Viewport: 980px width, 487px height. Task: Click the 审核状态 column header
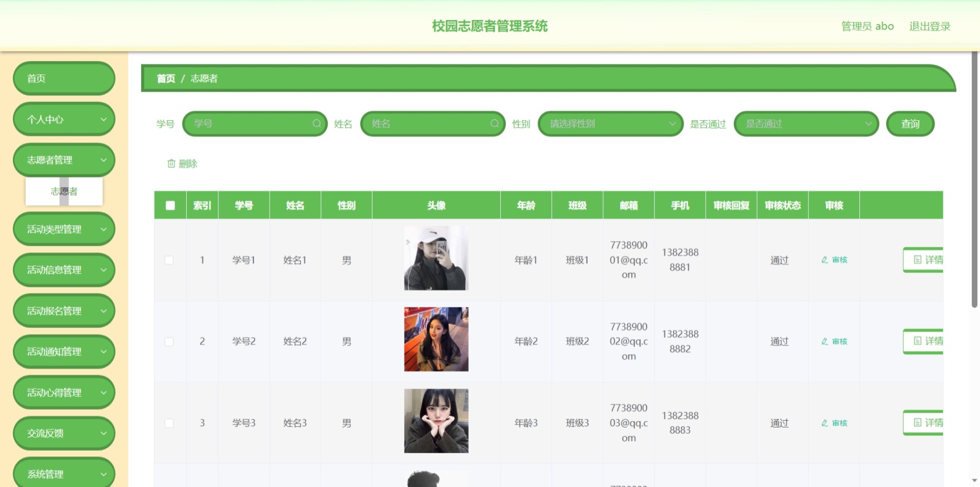tap(783, 206)
